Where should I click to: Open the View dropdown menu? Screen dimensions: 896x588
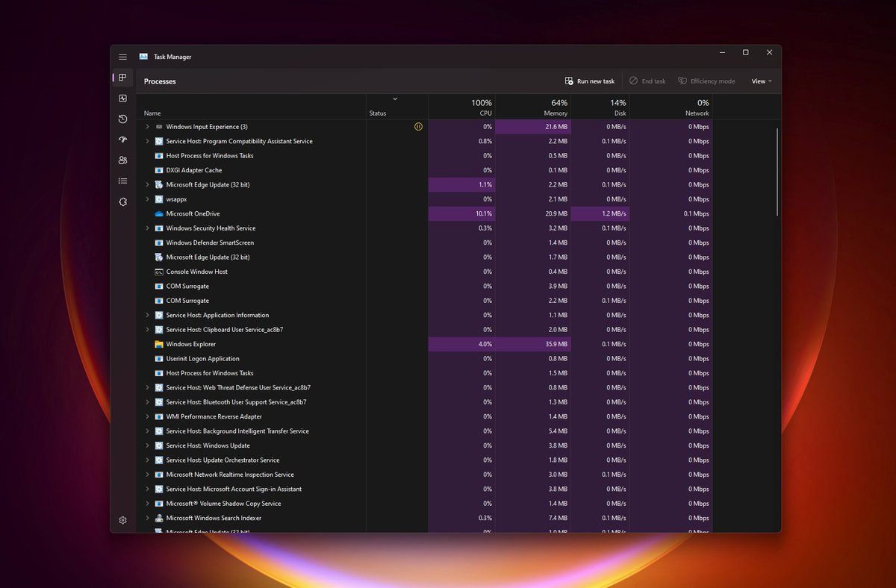(762, 81)
